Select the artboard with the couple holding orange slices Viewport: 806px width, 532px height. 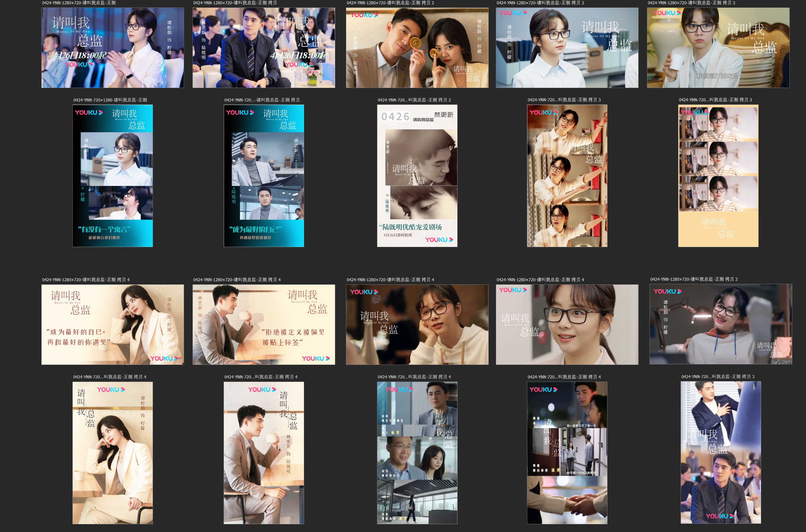pos(417,48)
